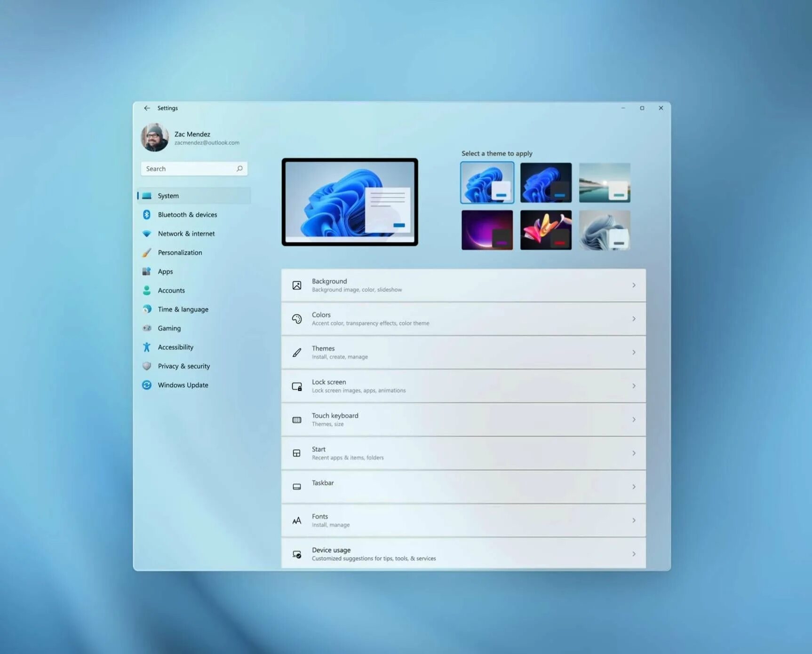Open Colors accent color row title
812x654 pixels.
[321, 315]
